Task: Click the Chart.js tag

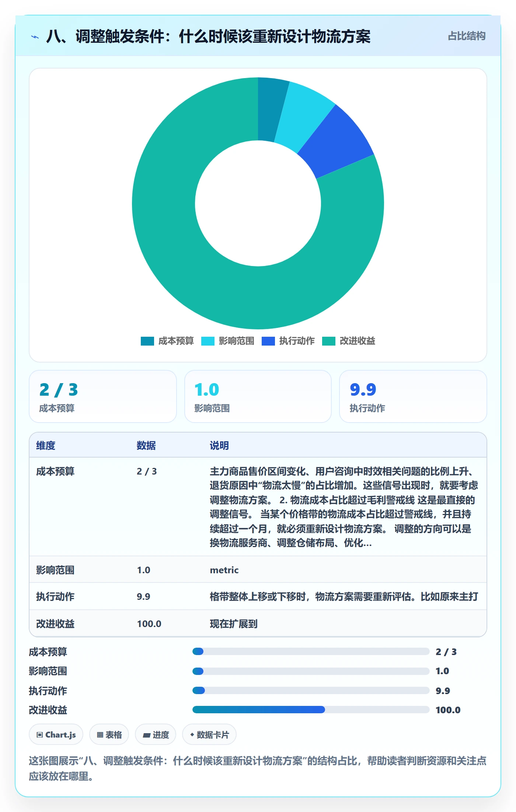Action: click(x=56, y=735)
